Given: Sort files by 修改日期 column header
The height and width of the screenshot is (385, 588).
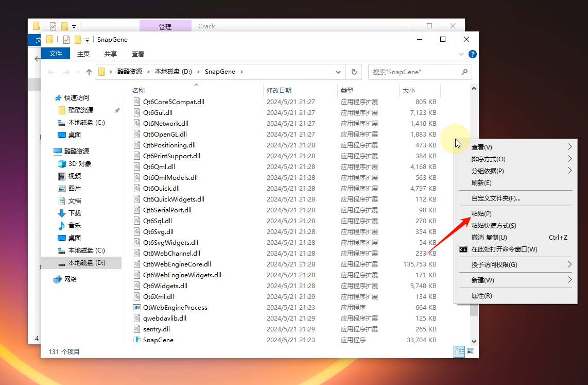Looking at the screenshot, I should coord(279,91).
